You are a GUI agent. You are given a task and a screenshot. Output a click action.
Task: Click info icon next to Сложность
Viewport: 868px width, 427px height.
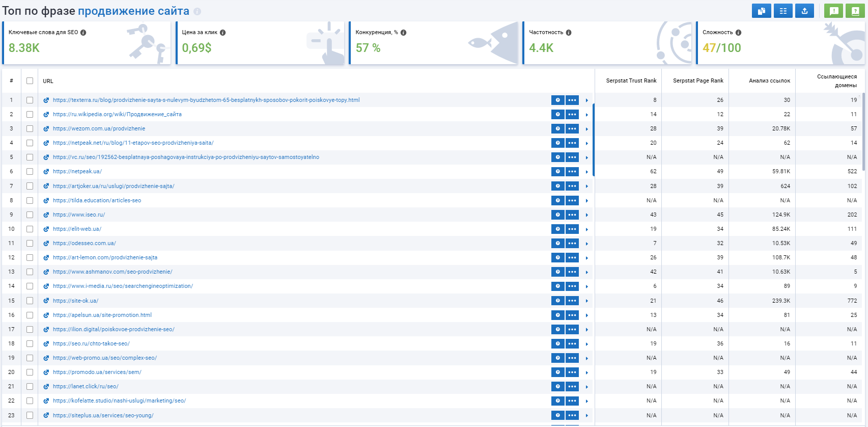coord(738,33)
